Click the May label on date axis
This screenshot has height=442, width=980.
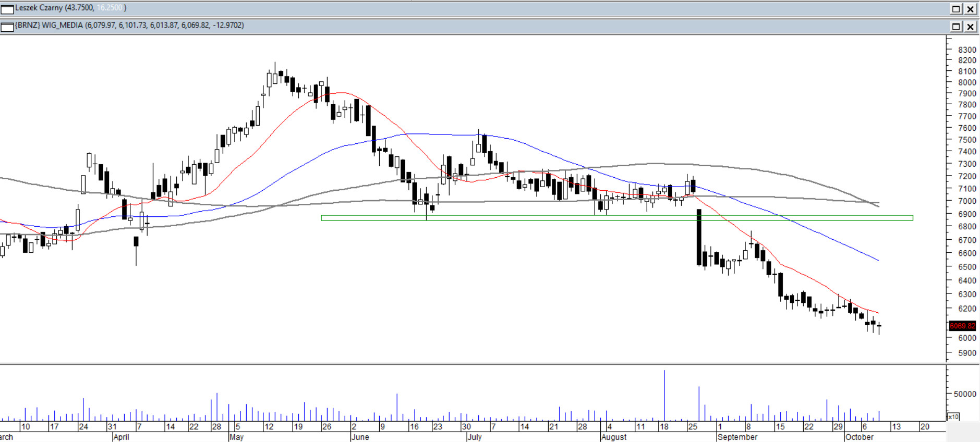237,437
